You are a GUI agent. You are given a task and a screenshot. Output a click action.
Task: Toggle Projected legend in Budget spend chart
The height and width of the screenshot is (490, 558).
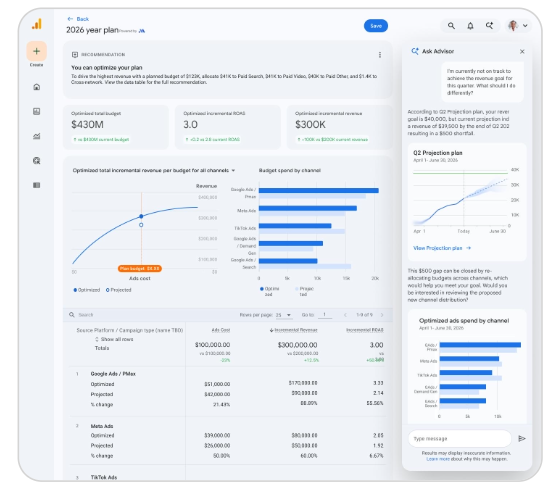(x=304, y=291)
